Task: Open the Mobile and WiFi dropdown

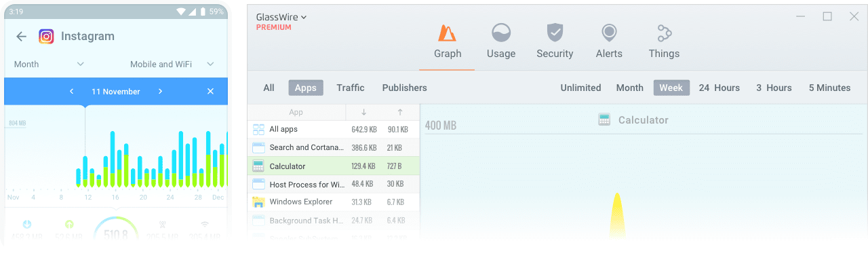Action: [172, 64]
